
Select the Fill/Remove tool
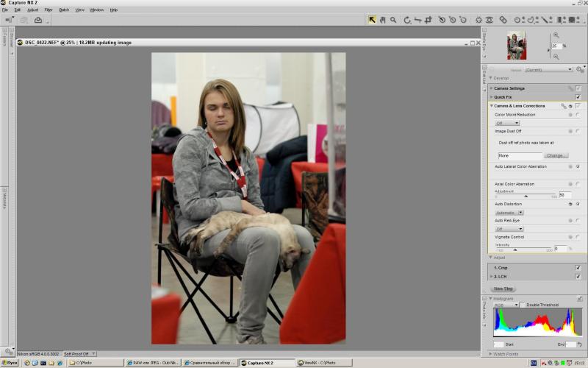tap(573, 20)
